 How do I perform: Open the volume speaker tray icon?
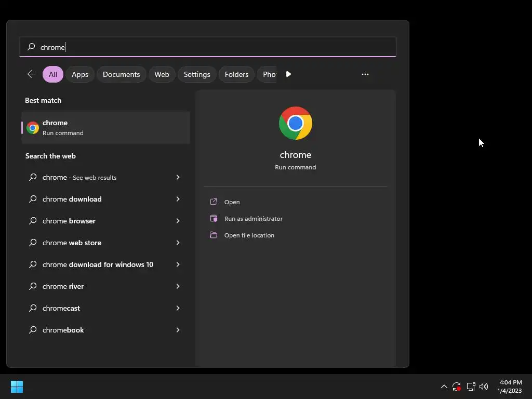point(484,387)
